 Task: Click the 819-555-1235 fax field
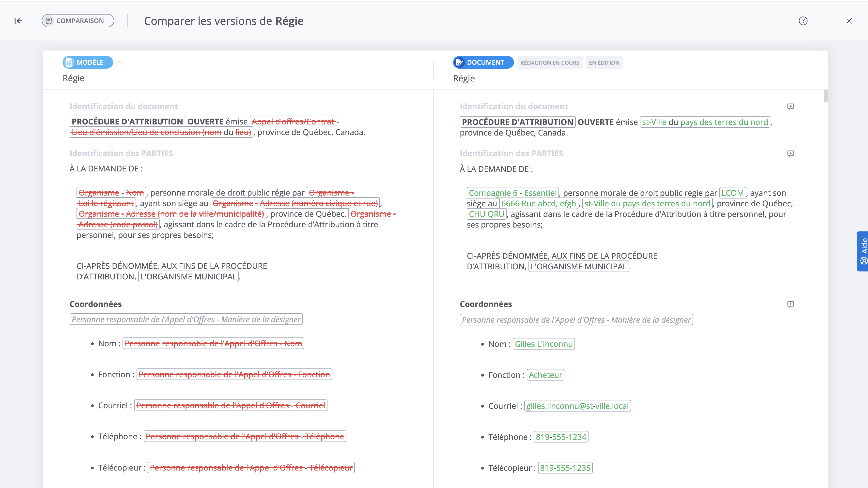[x=565, y=468]
